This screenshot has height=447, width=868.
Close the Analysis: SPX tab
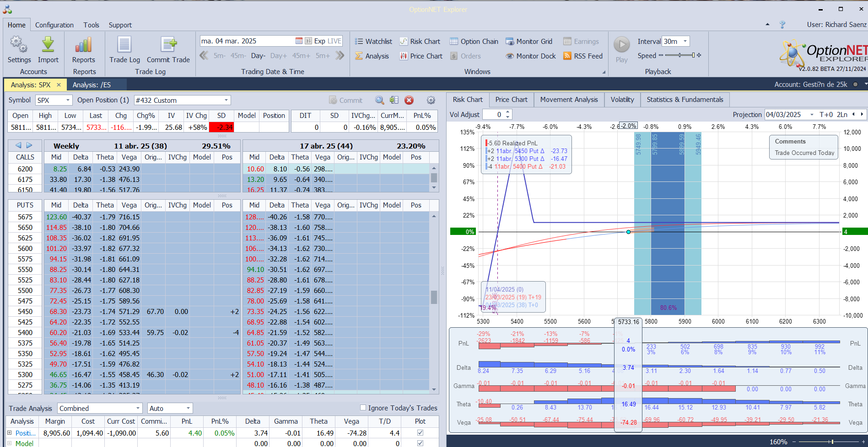[59, 85]
